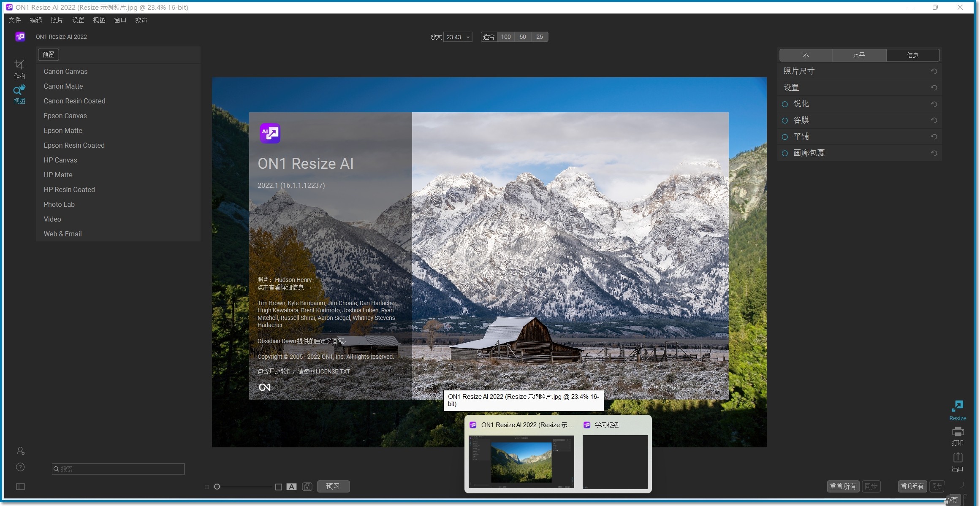Click into the preset 搜索 search field

[x=118, y=469]
